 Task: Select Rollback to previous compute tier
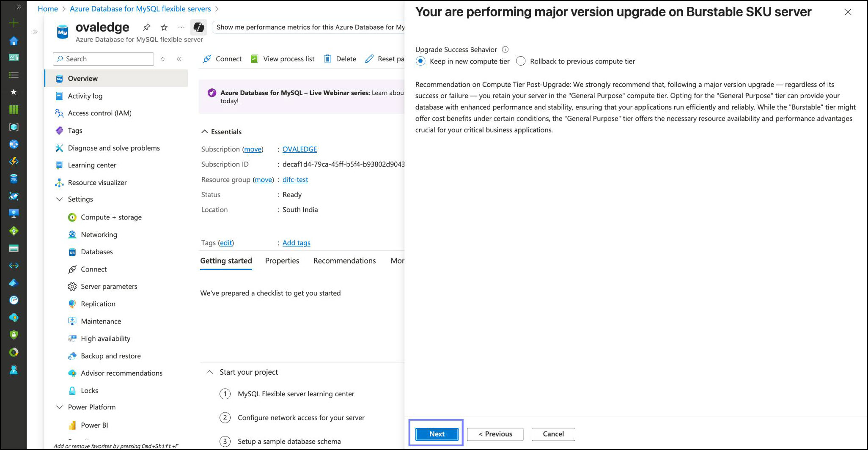[521, 61]
